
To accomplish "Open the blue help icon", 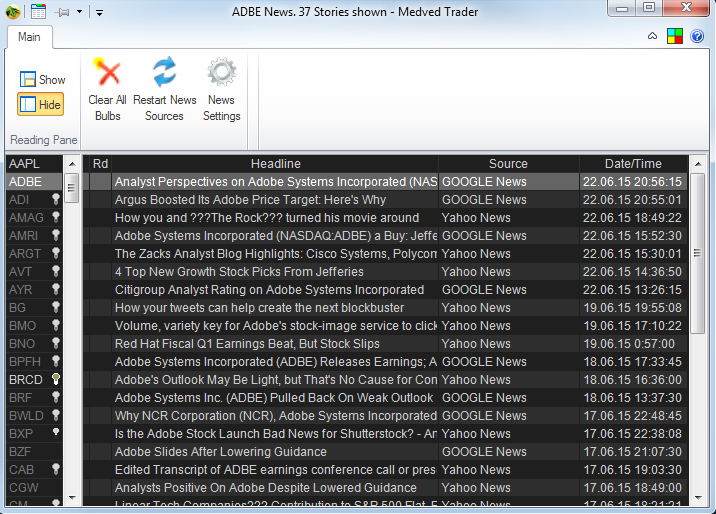I will (697, 36).
